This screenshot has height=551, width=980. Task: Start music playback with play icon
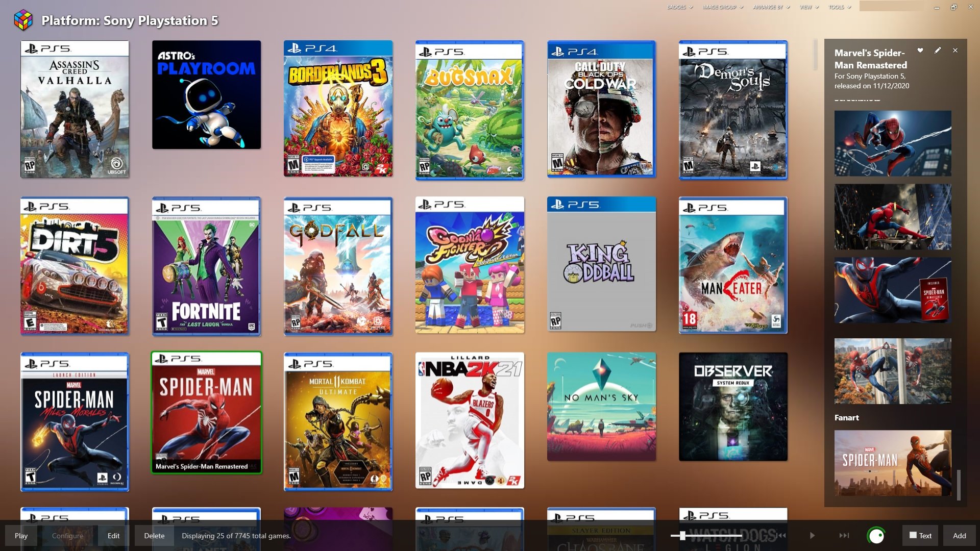click(812, 536)
